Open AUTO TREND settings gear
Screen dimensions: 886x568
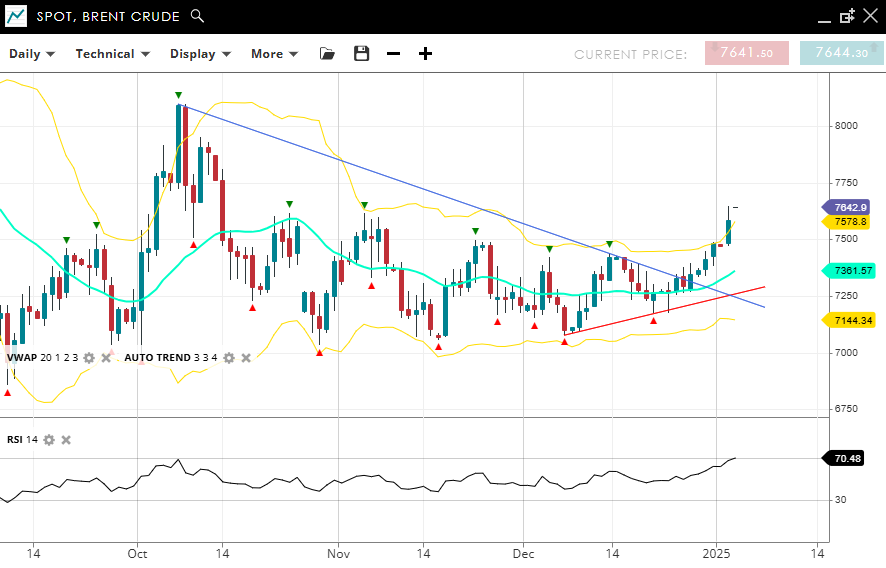[x=229, y=358]
